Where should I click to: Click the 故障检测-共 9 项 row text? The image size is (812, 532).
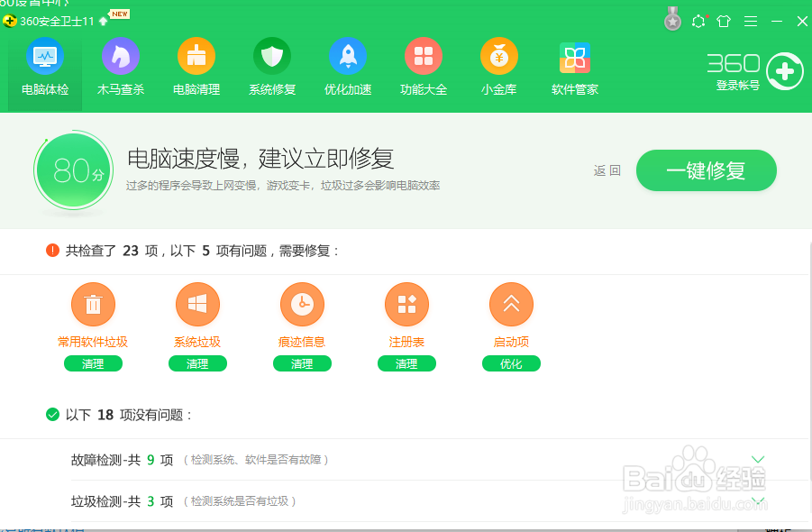coord(123,460)
